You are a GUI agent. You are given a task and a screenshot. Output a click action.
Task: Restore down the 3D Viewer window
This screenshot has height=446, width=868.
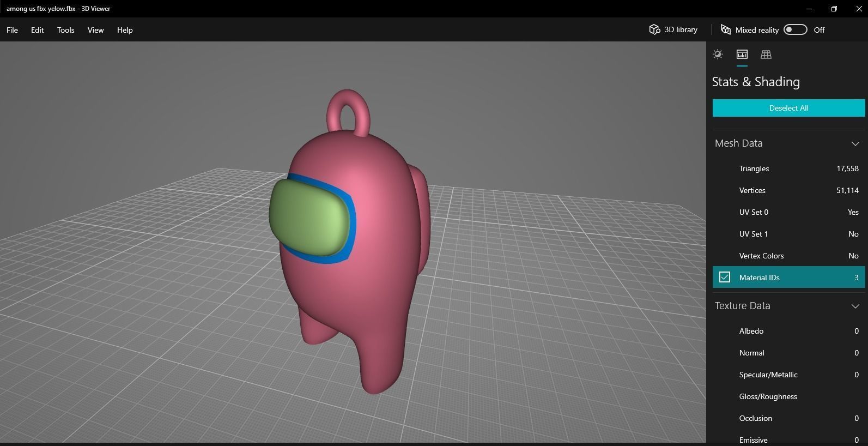(834, 9)
